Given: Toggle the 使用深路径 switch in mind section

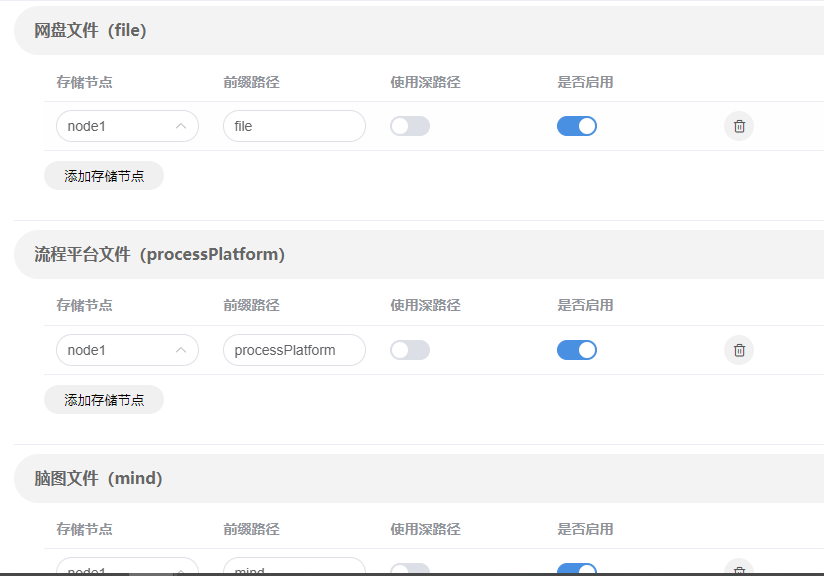Looking at the screenshot, I should tap(410, 569).
